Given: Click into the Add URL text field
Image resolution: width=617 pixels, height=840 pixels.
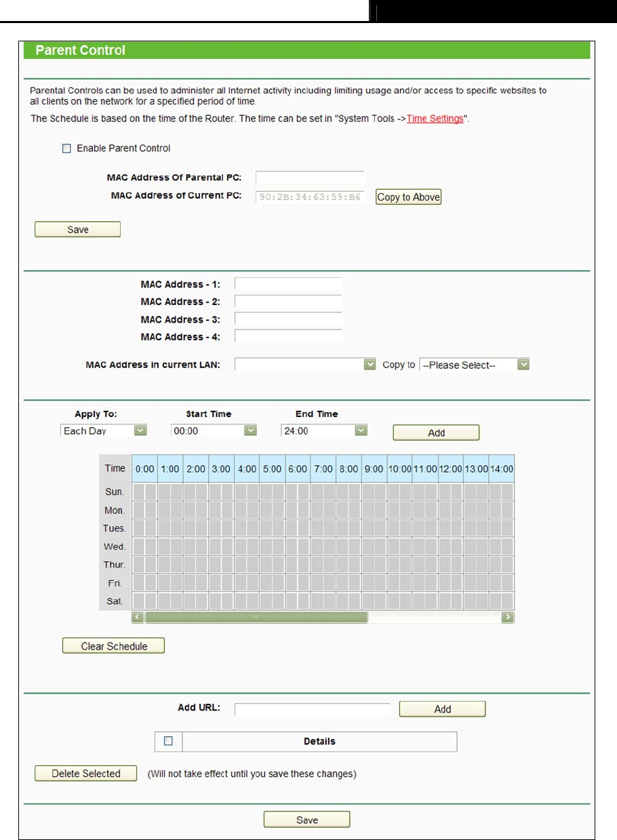Looking at the screenshot, I should [313, 709].
